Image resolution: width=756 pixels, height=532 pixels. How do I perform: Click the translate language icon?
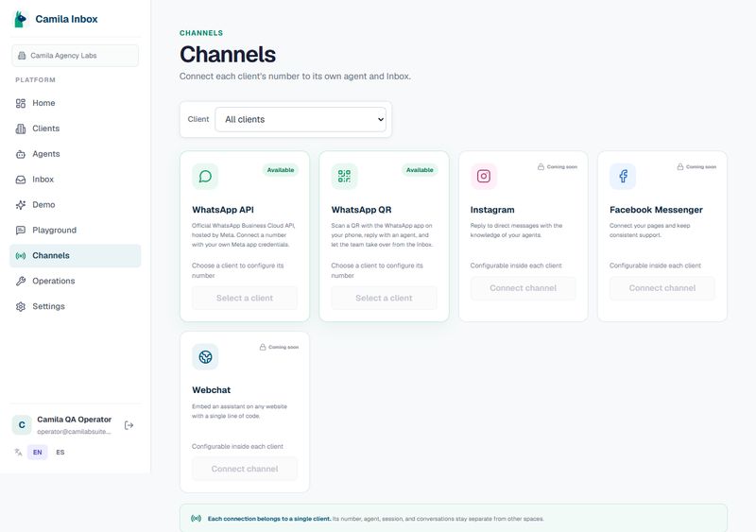[x=18, y=453]
